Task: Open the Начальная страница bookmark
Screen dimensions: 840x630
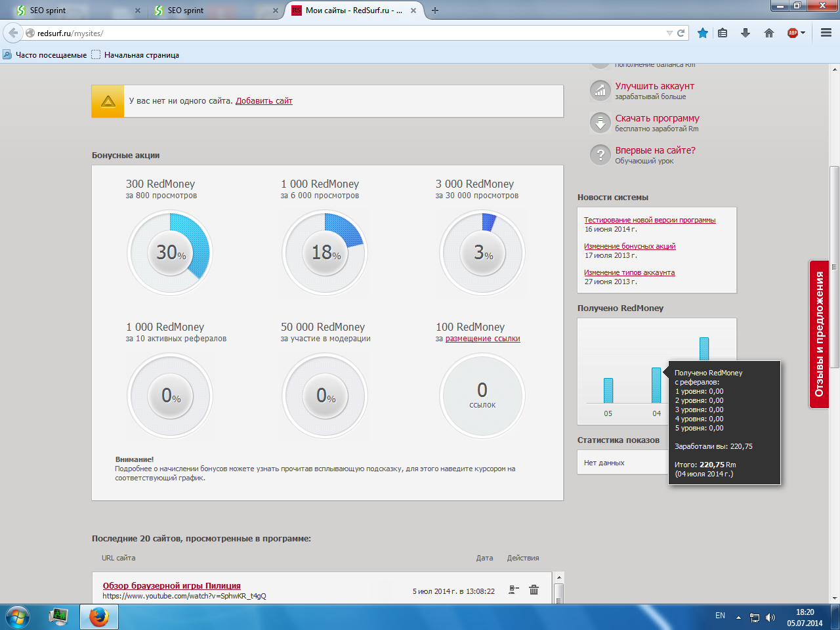Action: [x=135, y=55]
